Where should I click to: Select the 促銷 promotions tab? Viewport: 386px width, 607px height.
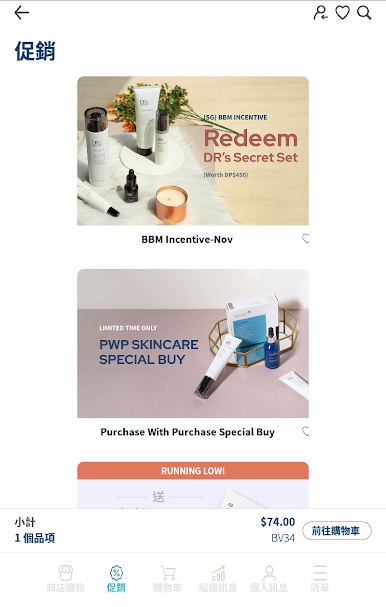pyautogui.click(x=116, y=579)
